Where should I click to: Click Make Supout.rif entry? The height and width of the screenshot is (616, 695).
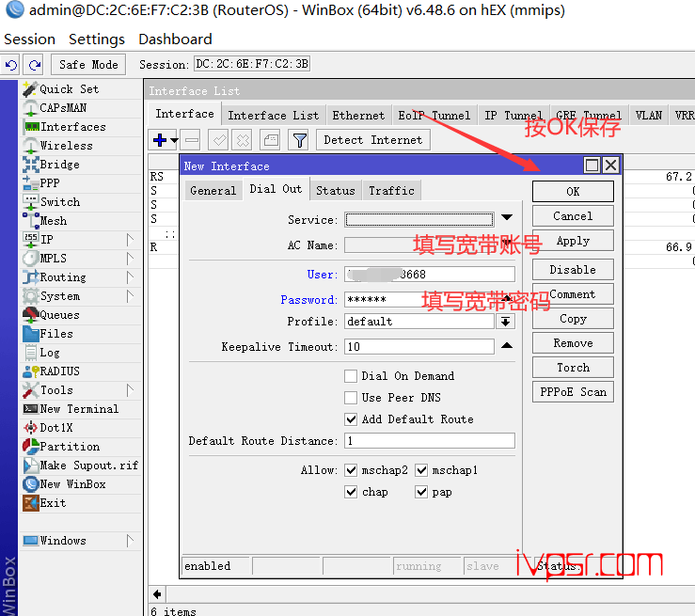coord(81,465)
